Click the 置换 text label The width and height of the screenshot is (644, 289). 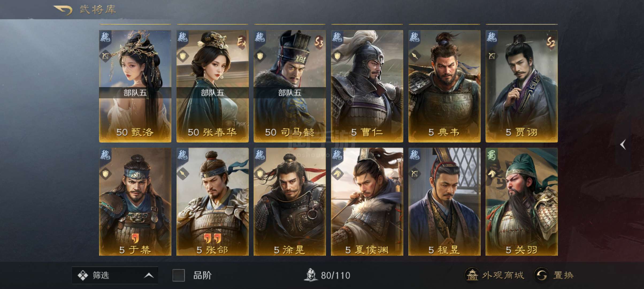click(x=563, y=275)
